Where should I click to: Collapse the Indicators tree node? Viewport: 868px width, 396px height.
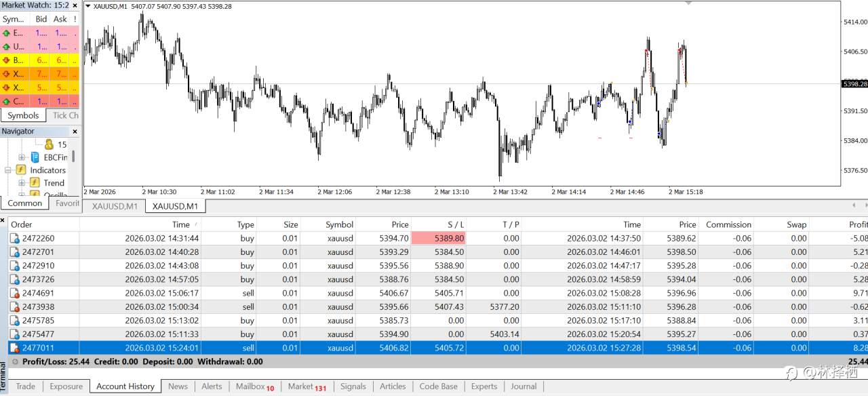(8, 170)
